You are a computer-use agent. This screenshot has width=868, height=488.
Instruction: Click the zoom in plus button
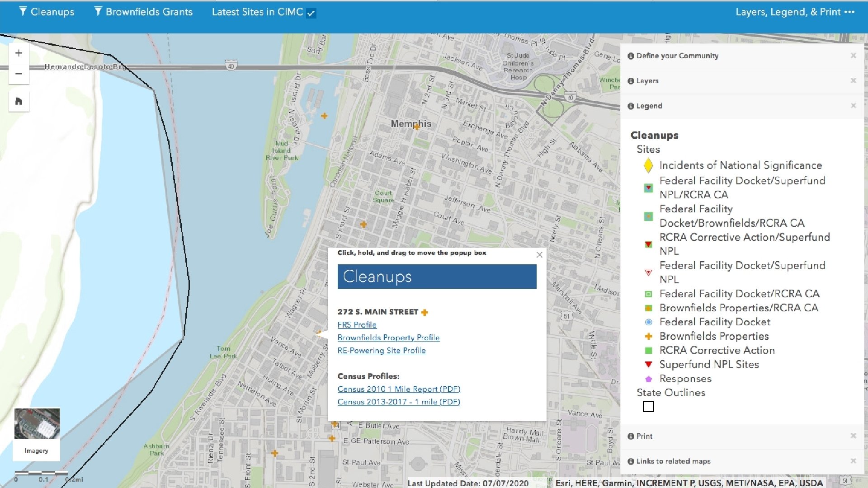(19, 53)
